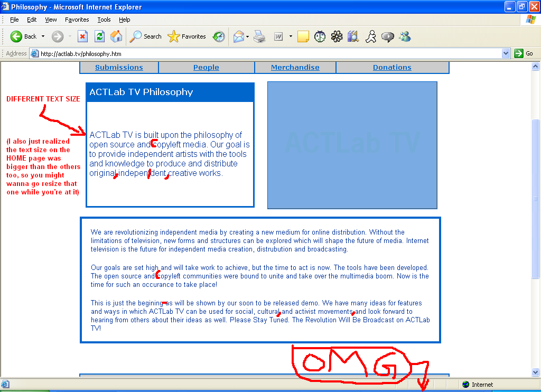The height and width of the screenshot is (392, 541).
Task: Open the Merchandise navigation link
Action: click(295, 67)
